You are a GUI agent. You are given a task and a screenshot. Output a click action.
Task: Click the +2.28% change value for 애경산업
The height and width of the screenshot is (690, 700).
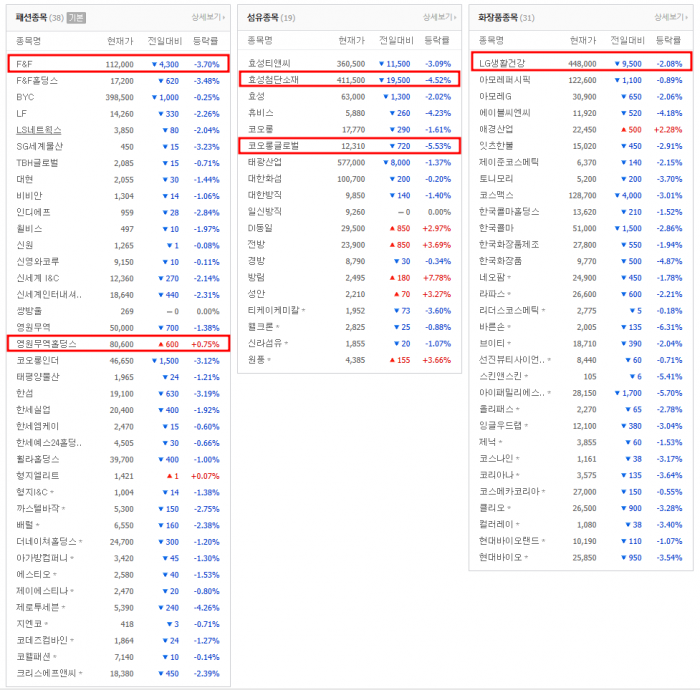(668, 130)
